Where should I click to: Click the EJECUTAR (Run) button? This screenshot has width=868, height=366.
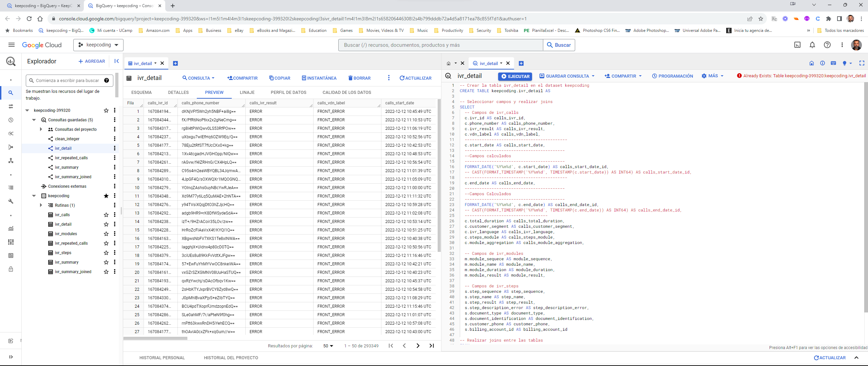[514, 76]
